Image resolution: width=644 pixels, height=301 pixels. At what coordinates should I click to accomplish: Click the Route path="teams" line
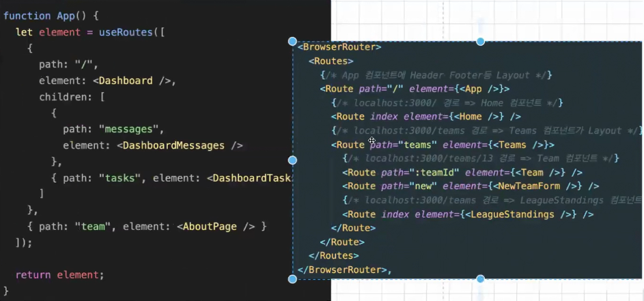(443, 145)
